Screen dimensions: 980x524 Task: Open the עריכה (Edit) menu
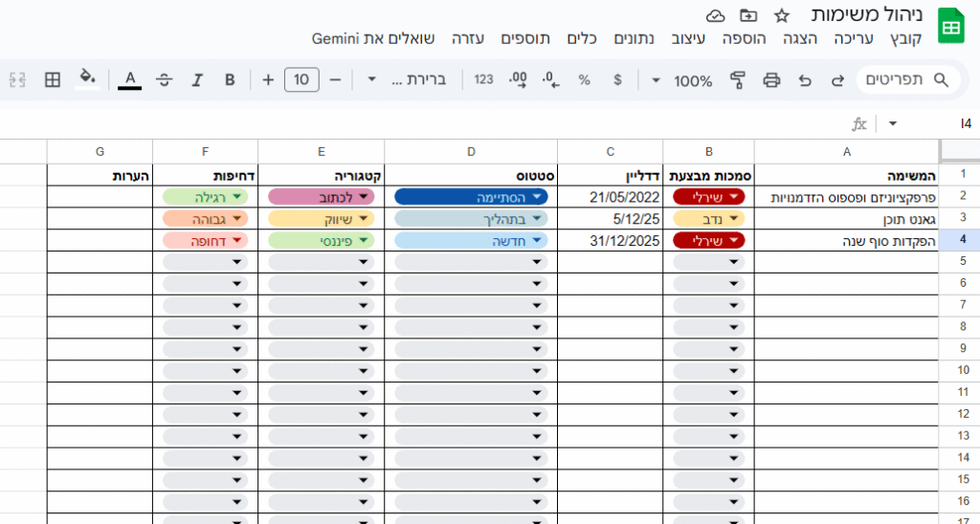[853, 38]
